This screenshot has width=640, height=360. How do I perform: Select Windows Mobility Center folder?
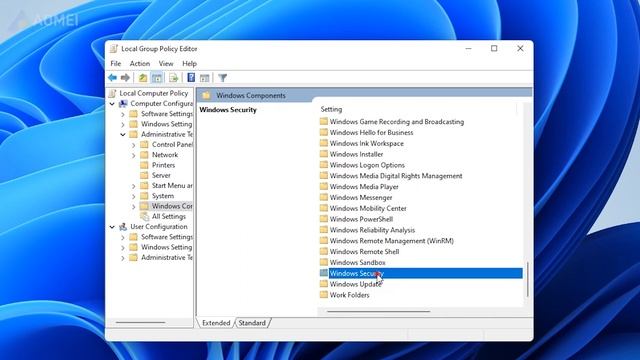pos(368,208)
